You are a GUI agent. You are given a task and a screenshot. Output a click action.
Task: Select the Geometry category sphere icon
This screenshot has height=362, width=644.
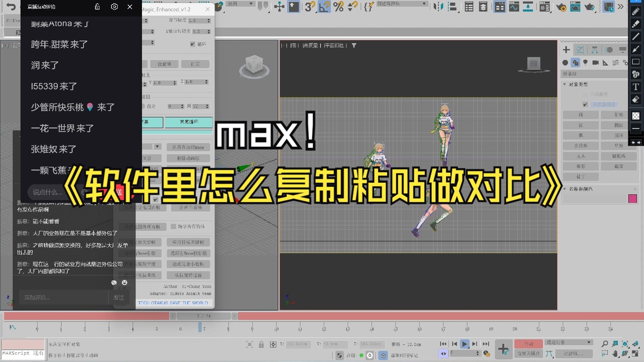pos(565,63)
